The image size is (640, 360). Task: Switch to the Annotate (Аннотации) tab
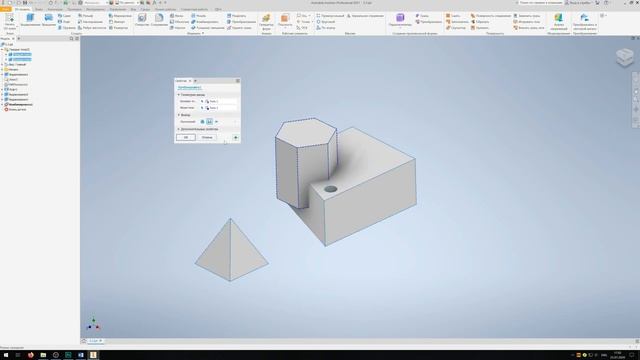(x=55, y=9)
